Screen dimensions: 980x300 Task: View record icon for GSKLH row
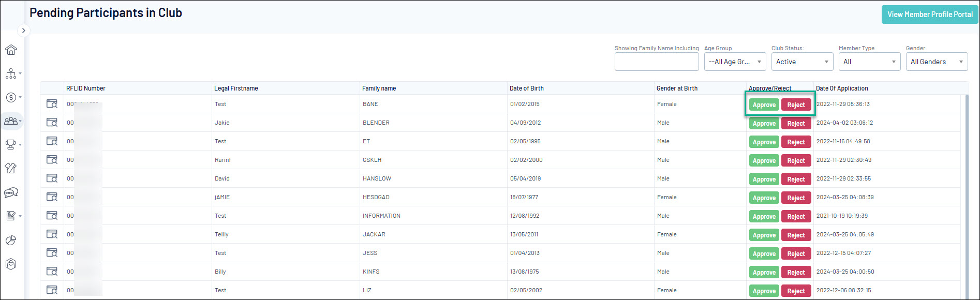tap(52, 160)
